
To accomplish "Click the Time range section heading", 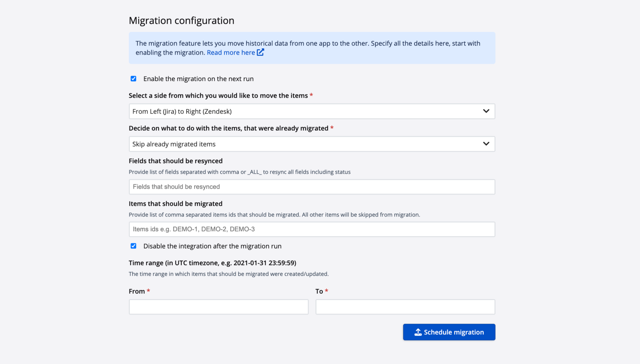I will tap(212, 263).
